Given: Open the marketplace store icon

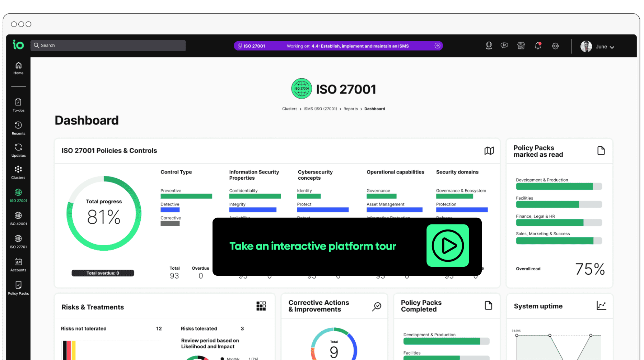Looking at the screenshot, I should (521, 46).
